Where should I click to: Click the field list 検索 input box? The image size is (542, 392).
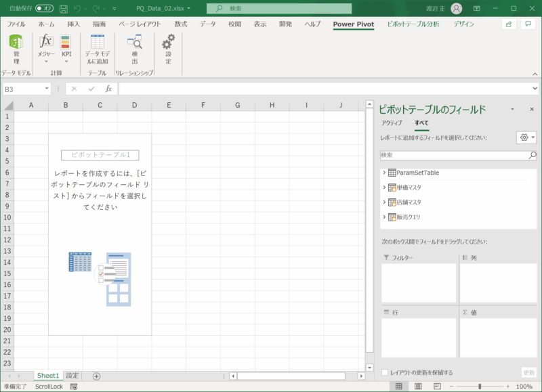(454, 155)
